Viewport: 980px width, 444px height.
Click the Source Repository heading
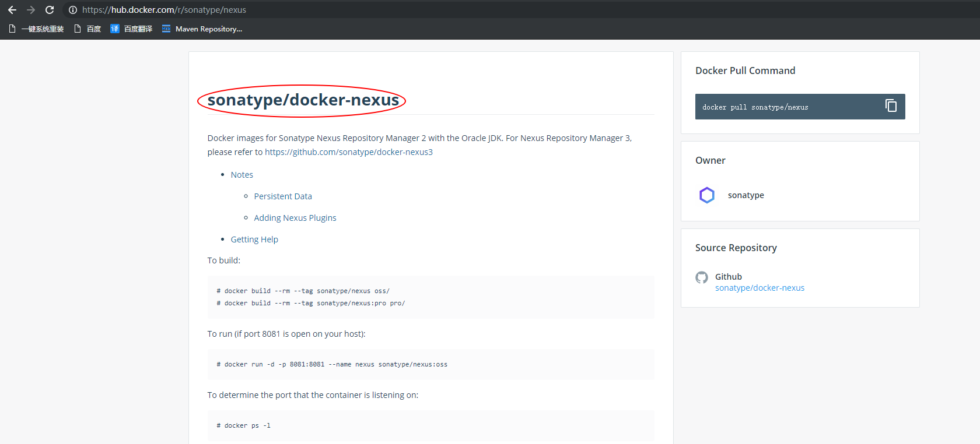click(736, 248)
